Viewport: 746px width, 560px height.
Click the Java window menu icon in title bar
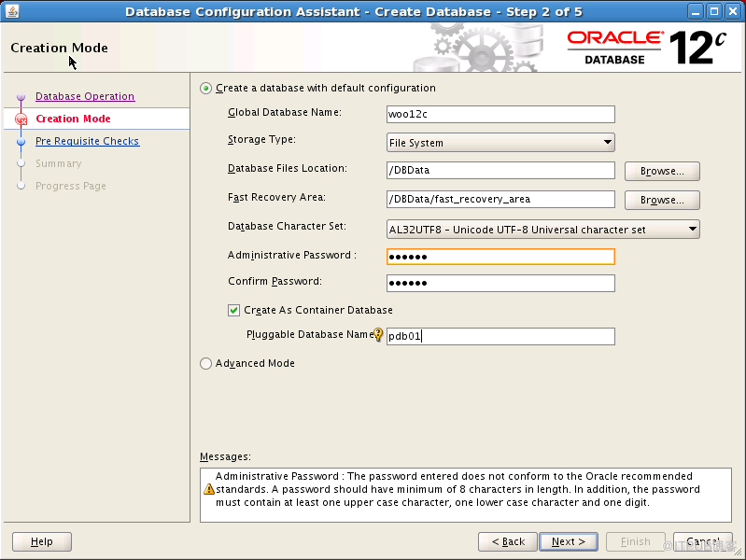pos(12,11)
